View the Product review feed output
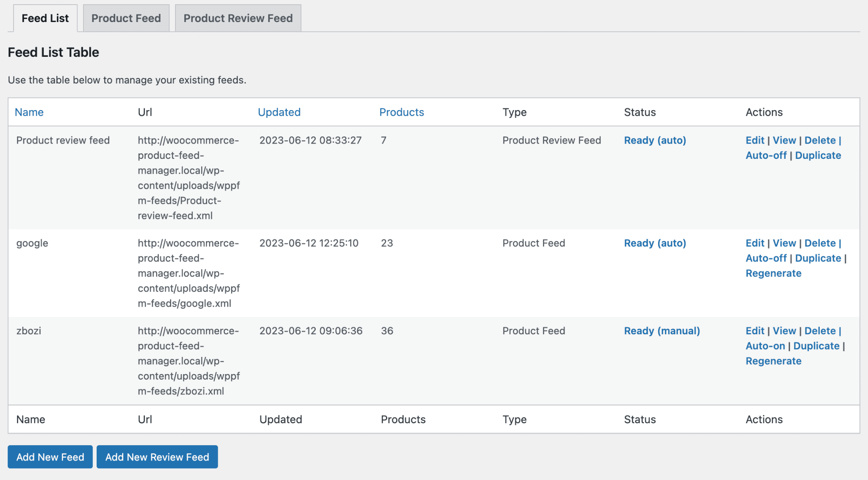Screen dimensions: 868x480 (784, 140)
